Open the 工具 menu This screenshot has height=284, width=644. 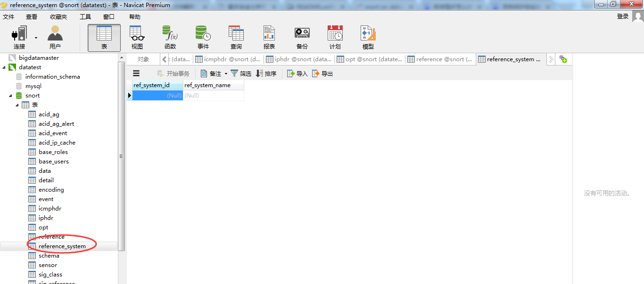tap(85, 16)
